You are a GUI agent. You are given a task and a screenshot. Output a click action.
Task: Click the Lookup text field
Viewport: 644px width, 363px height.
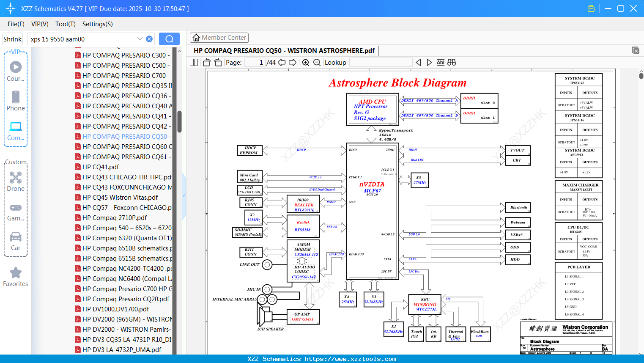(x=381, y=62)
